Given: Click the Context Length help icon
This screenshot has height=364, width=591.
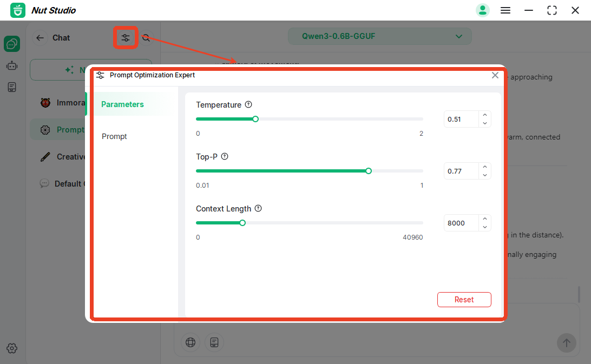Looking at the screenshot, I should [x=258, y=208].
